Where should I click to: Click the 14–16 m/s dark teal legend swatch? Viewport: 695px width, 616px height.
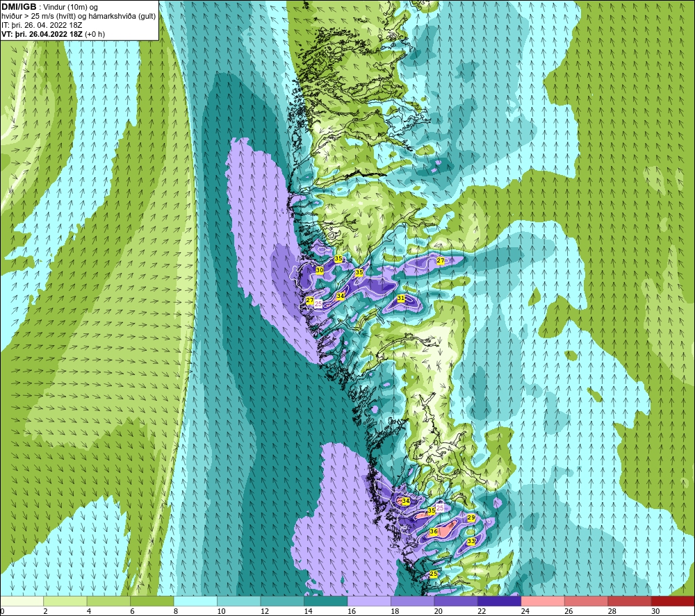(326, 601)
